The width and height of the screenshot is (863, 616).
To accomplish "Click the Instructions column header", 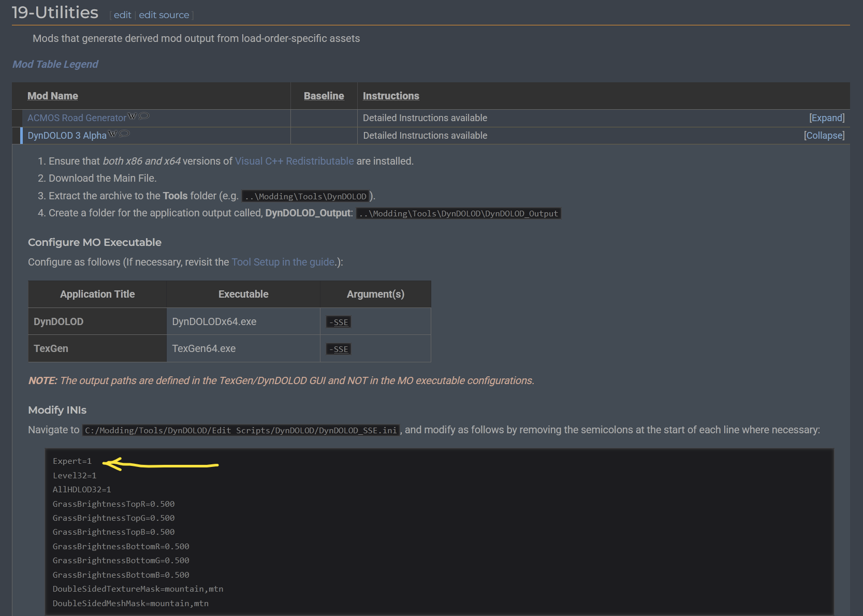I will tap(391, 96).
